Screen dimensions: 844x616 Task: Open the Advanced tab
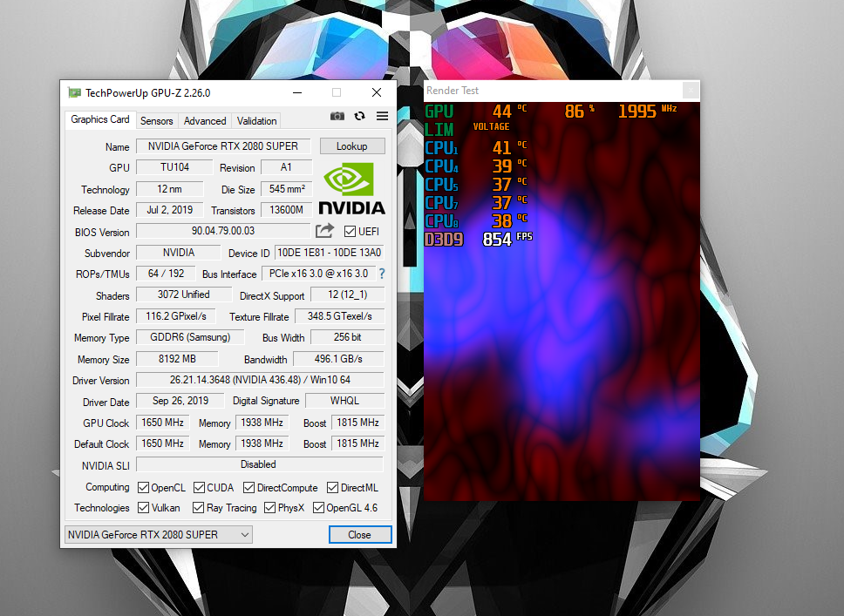click(204, 120)
